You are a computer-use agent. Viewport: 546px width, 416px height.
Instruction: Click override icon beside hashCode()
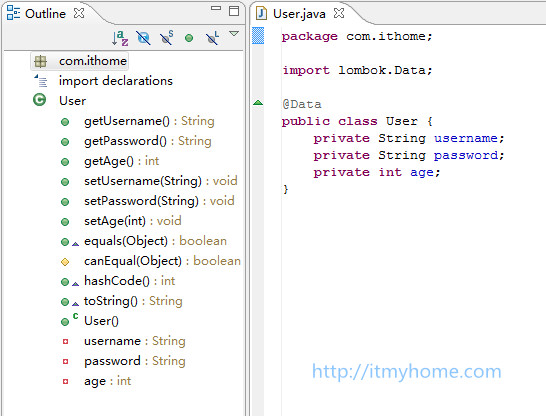pos(75,284)
